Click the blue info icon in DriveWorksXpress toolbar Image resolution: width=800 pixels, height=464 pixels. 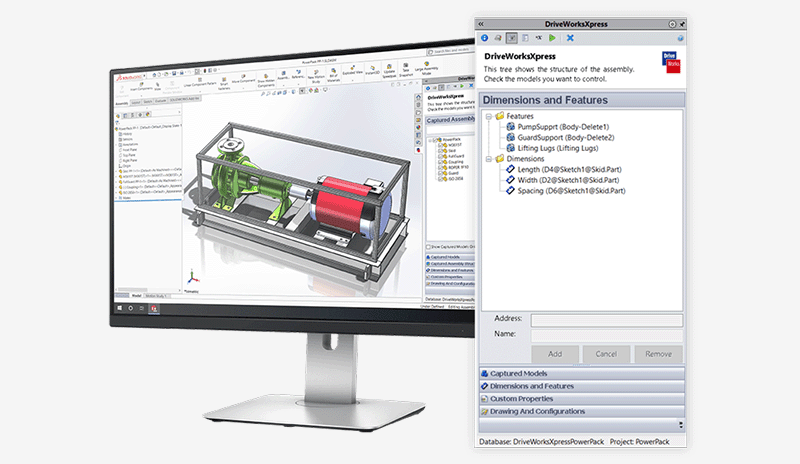[485, 37]
